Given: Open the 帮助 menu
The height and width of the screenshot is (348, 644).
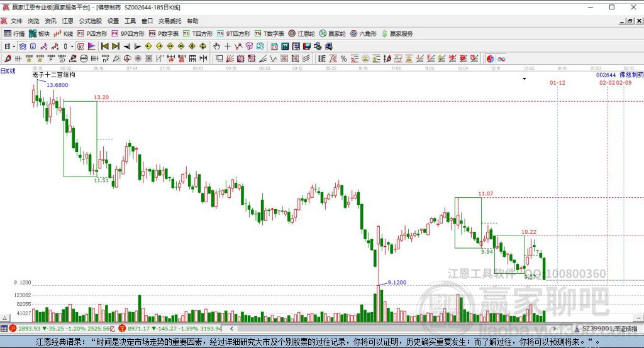Looking at the screenshot, I should click(192, 21).
